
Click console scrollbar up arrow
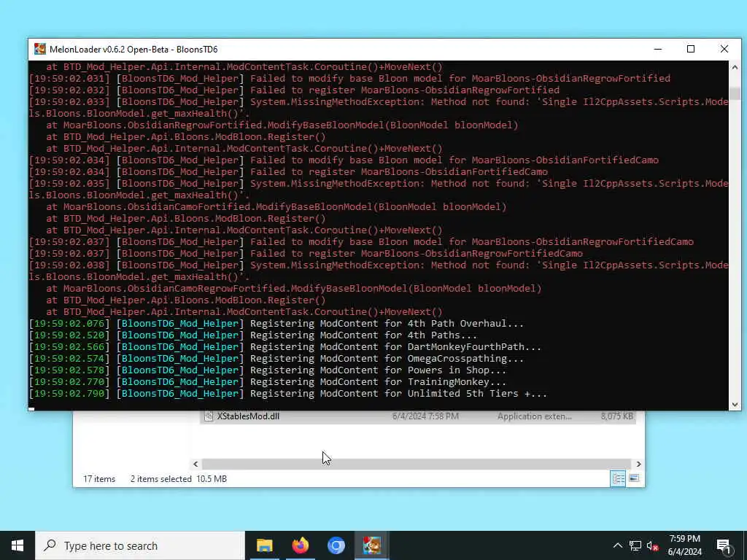click(735, 67)
